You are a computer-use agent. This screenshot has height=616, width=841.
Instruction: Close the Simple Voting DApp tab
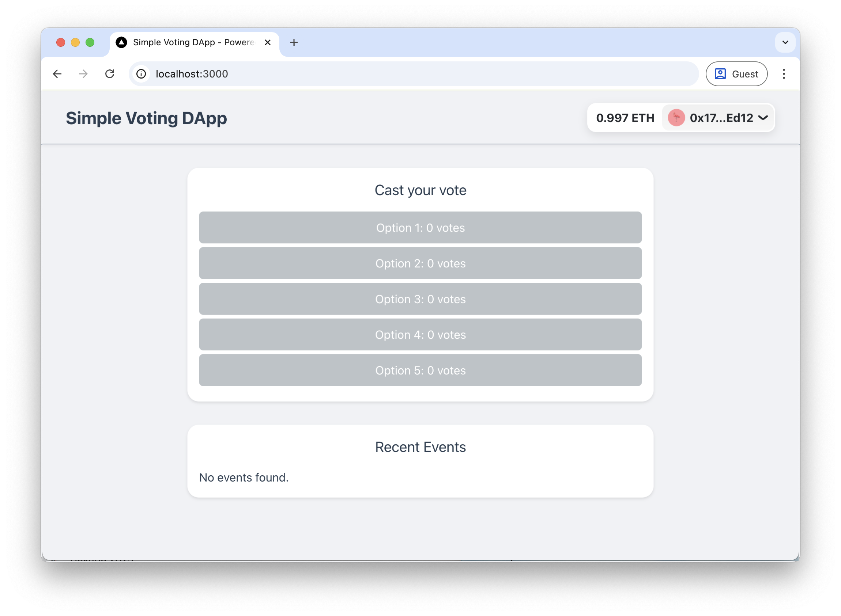(268, 42)
